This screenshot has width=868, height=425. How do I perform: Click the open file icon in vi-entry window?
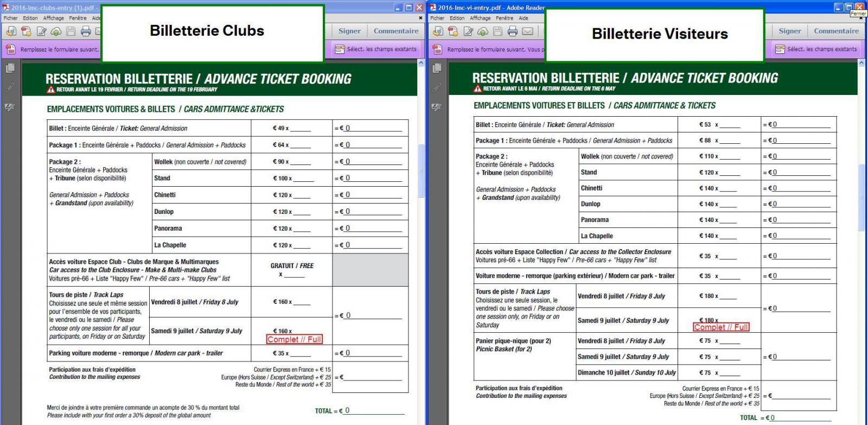pos(438,31)
